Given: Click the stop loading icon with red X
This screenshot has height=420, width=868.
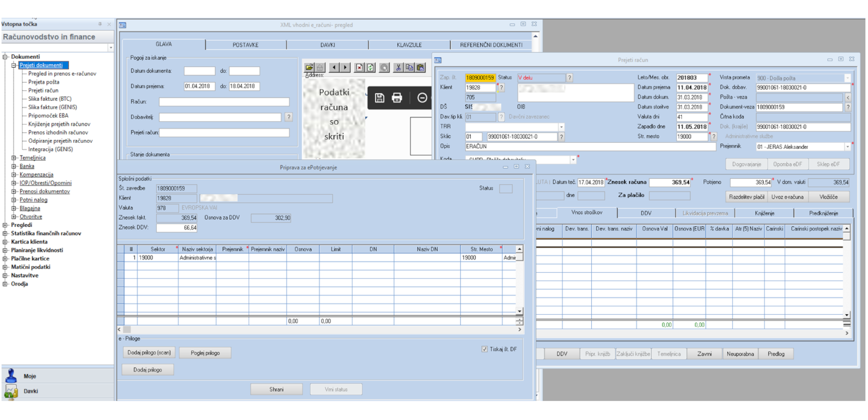Looking at the screenshot, I should (x=359, y=68).
